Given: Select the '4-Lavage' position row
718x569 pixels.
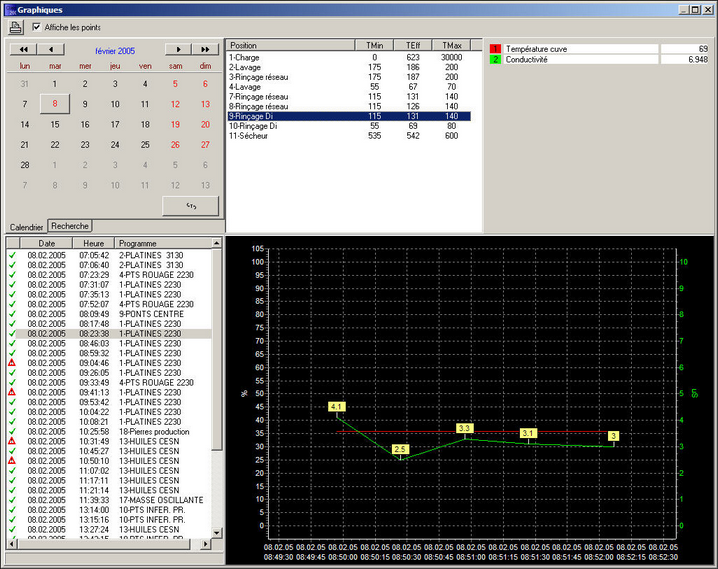Looking at the screenshot, I should coord(349,87).
